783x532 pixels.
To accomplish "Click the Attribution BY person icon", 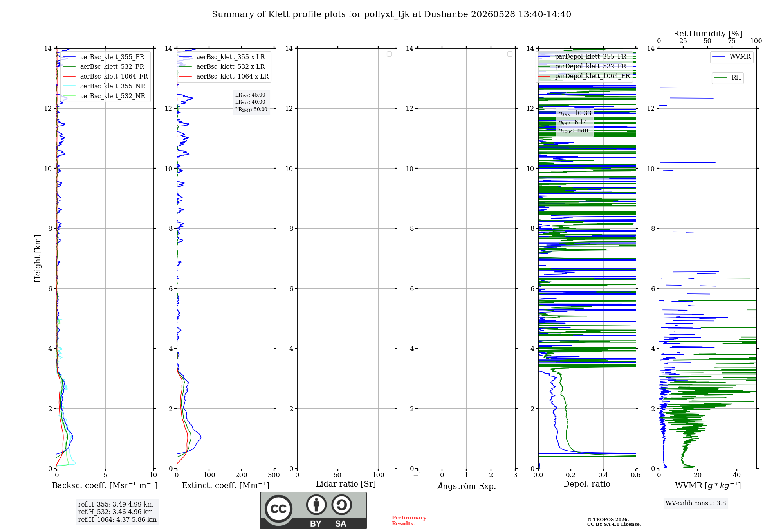I will (x=316, y=505).
